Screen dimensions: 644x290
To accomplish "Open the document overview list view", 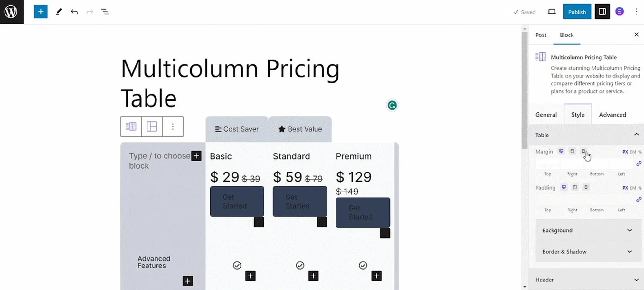I will 105,12.
